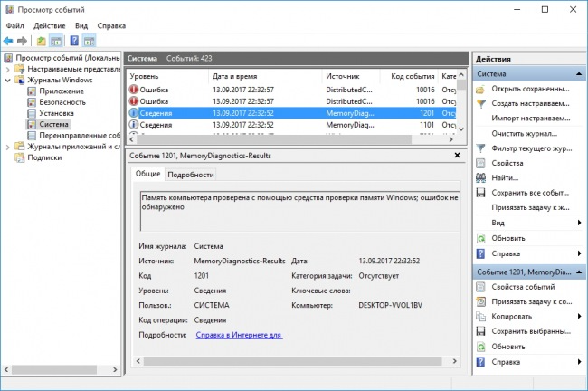
Task: Close the event 1201 preview pane
Action: (457, 156)
